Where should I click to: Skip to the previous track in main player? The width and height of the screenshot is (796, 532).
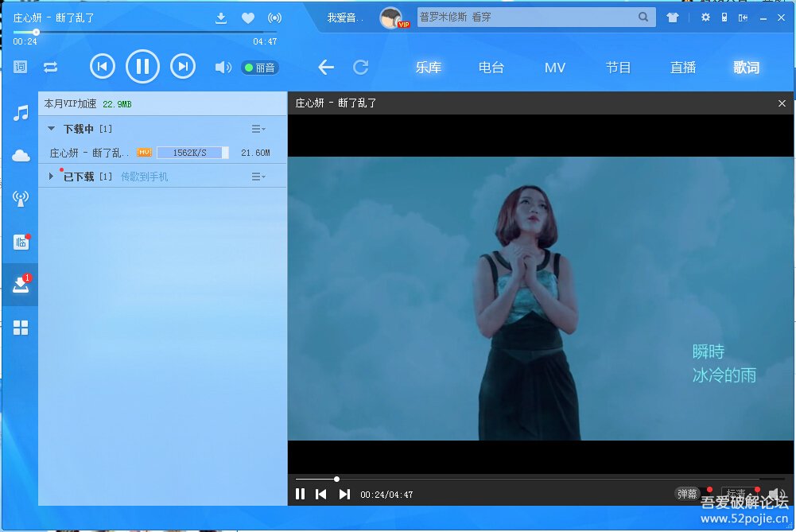103,67
